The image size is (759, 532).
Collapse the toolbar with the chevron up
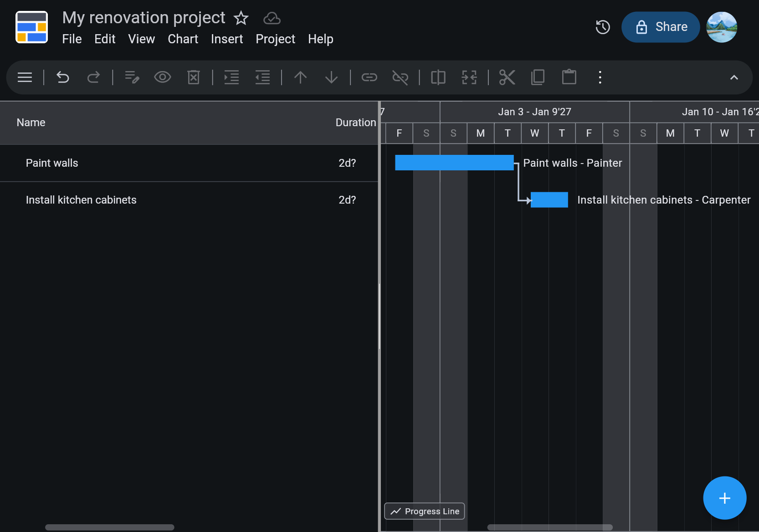pos(733,77)
